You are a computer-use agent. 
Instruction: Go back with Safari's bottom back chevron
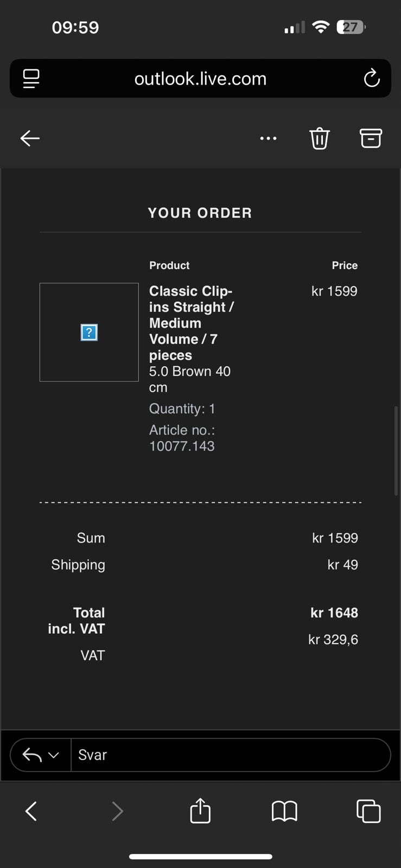tap(31, 811)
